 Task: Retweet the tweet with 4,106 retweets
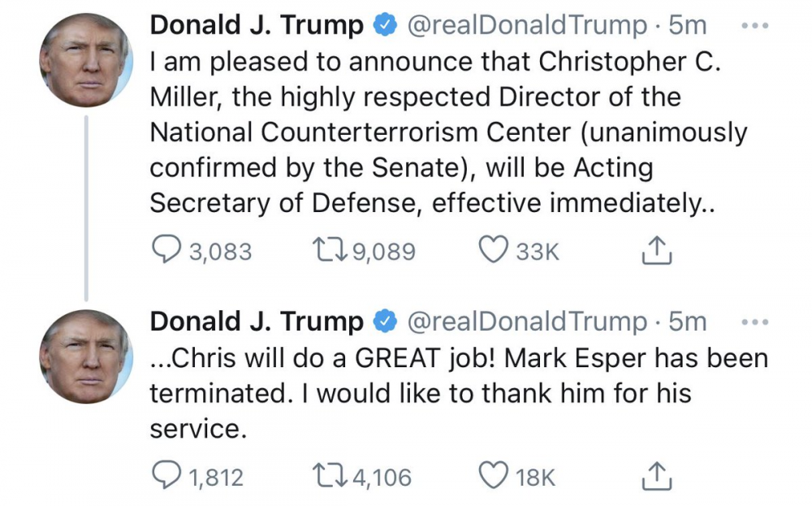point(329,476)
